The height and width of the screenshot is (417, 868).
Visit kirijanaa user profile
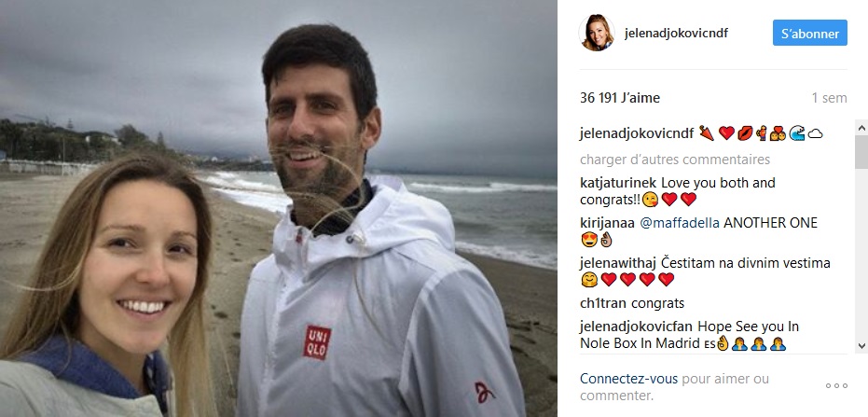tap(607, 223)
